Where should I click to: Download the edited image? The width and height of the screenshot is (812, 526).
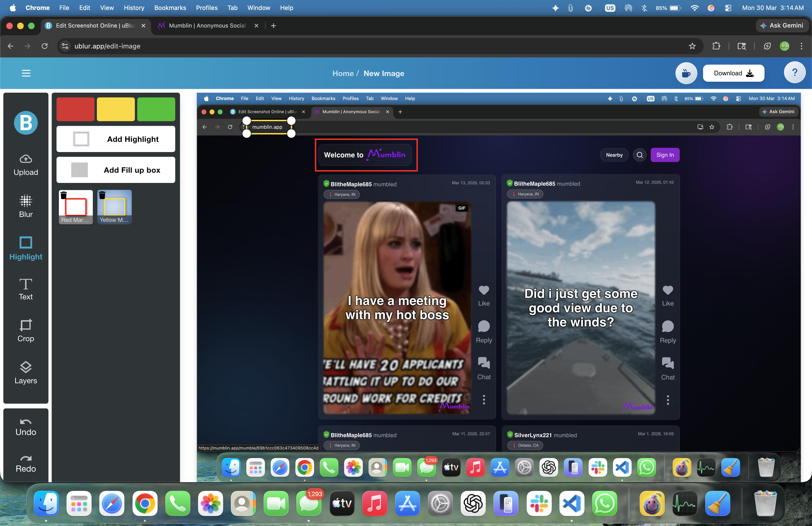[x=733, y=73]
